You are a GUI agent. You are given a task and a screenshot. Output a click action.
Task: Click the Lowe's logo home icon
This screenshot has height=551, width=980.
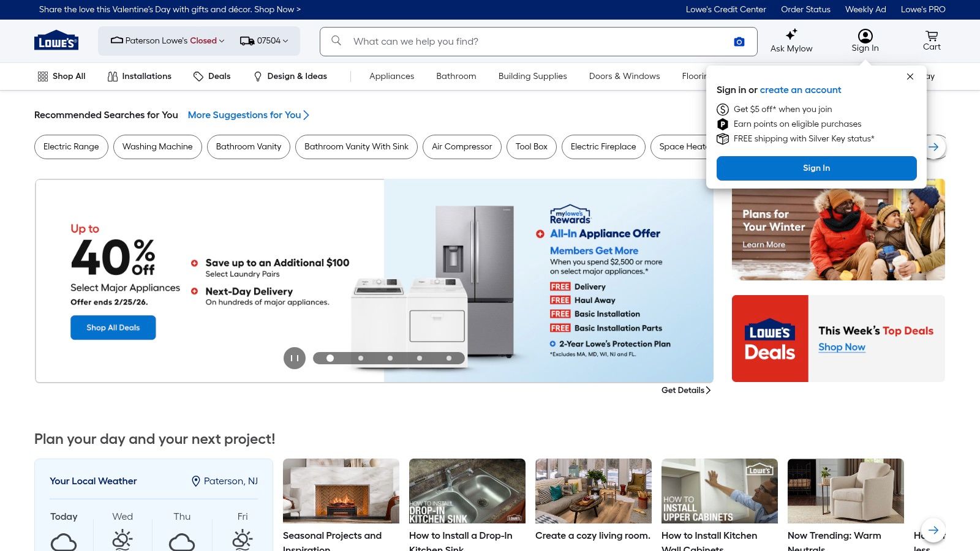[56, 40]
